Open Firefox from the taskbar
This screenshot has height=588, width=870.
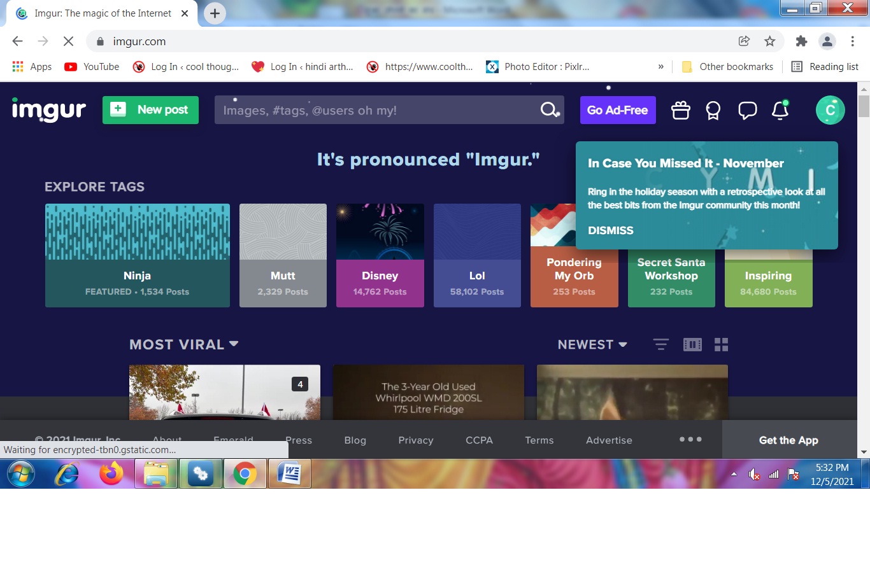(111, 474)
